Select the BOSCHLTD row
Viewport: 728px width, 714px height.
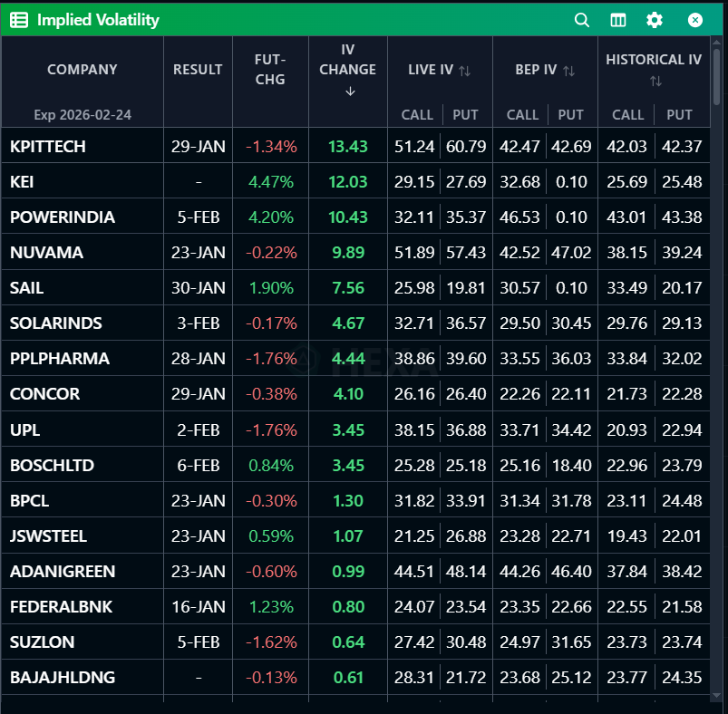tap(355, 465)
